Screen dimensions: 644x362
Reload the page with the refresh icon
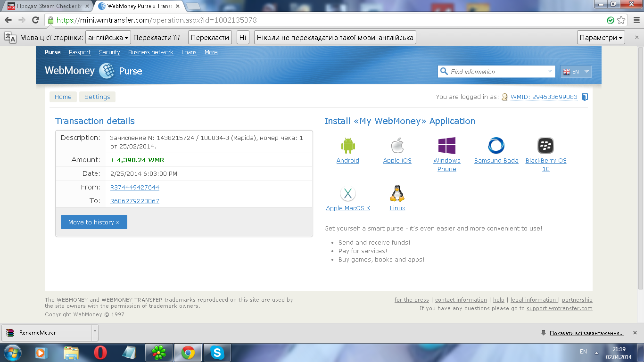[x=35, y=20]
